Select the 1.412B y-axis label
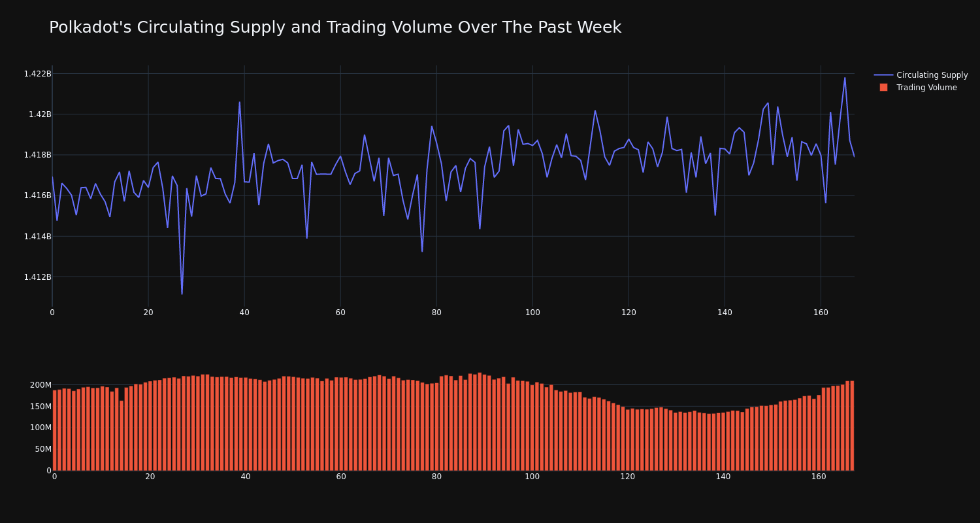The height and width of the screenshot is (523, 980). coord(37,277)
